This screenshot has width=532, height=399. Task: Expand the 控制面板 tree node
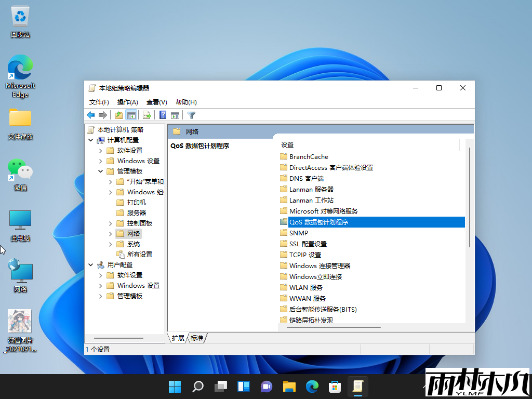coord(110,223)
